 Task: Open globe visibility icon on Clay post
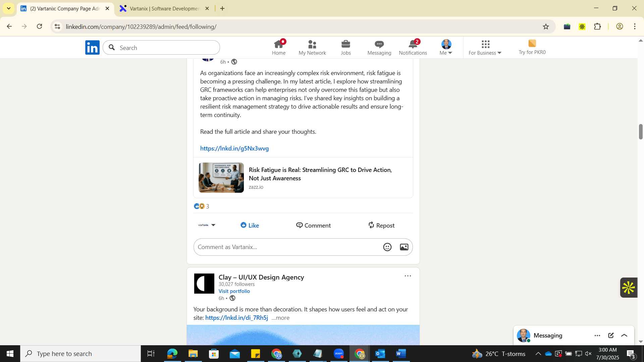tap(232, 298)
